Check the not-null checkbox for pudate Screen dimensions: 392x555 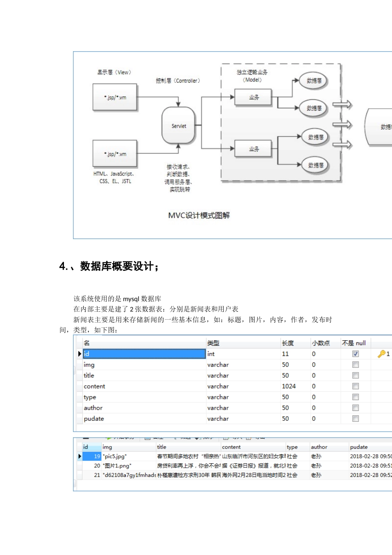click(x=355, y=418)
